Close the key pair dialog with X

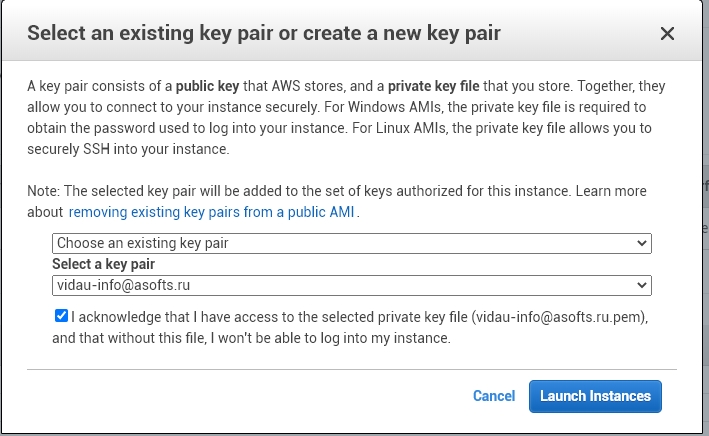pyautogui.click(x=668, y=33)
